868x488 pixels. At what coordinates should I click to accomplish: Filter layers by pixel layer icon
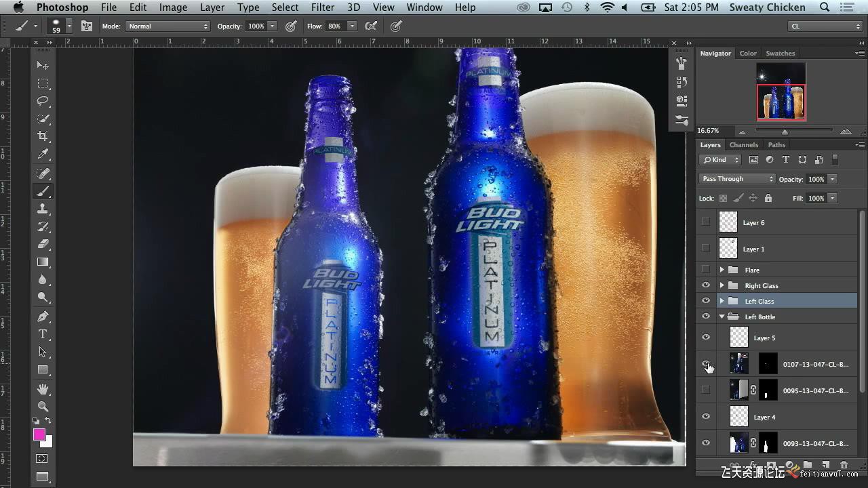[x=753, y=160]
